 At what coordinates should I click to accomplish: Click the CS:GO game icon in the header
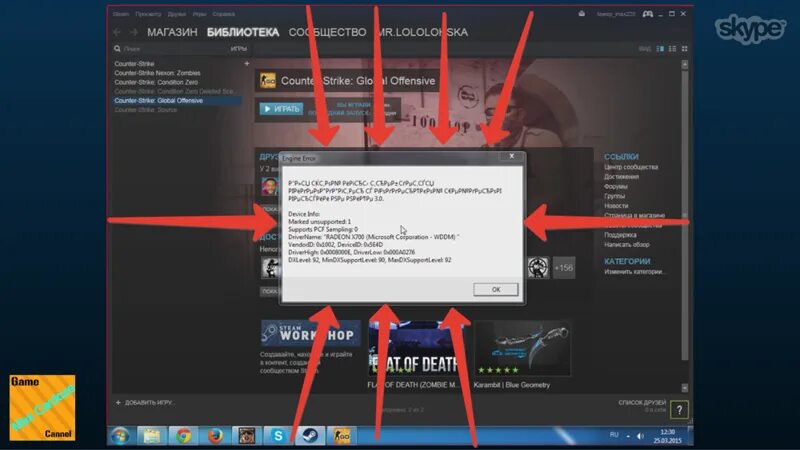click(x=267, y=81)
